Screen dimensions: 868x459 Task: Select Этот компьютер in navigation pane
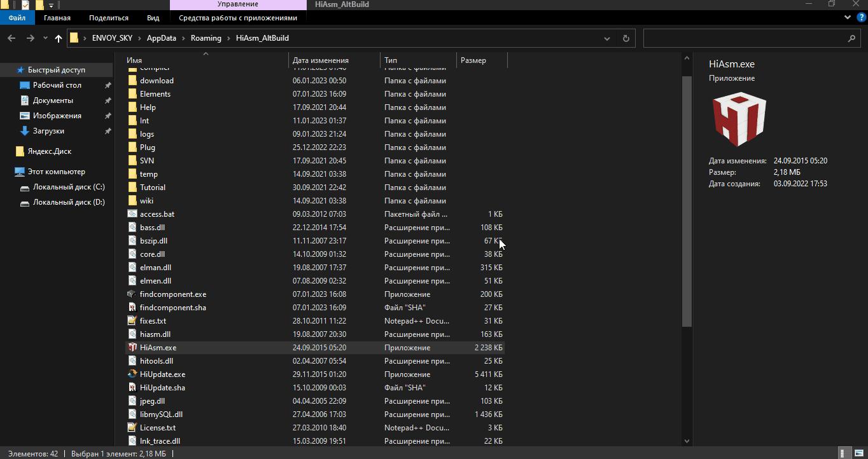[56, 172]
